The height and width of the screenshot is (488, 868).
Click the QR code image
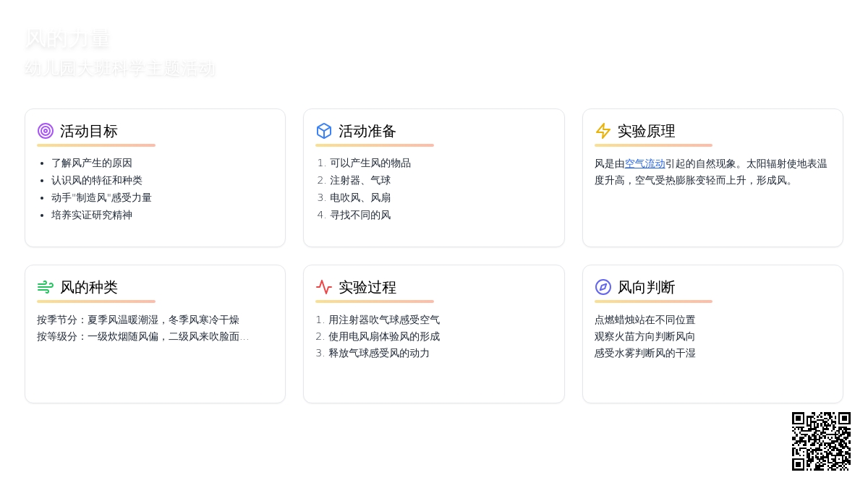(x=821, y=441)
